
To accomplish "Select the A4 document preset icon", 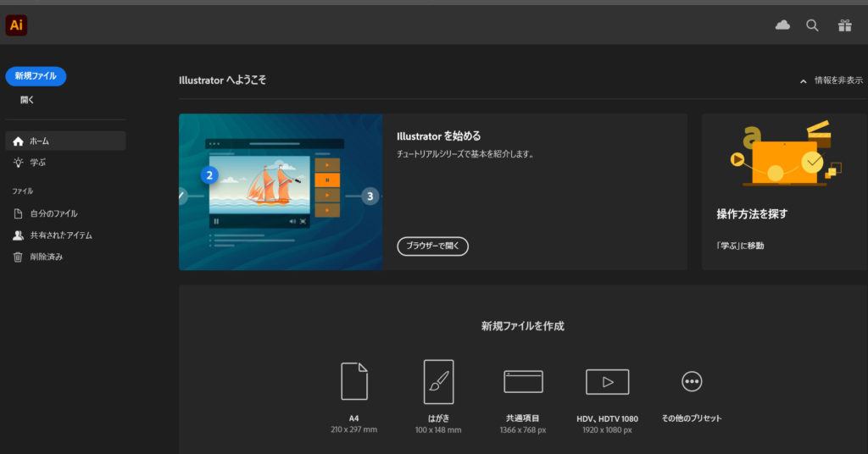I will point(353,381).
